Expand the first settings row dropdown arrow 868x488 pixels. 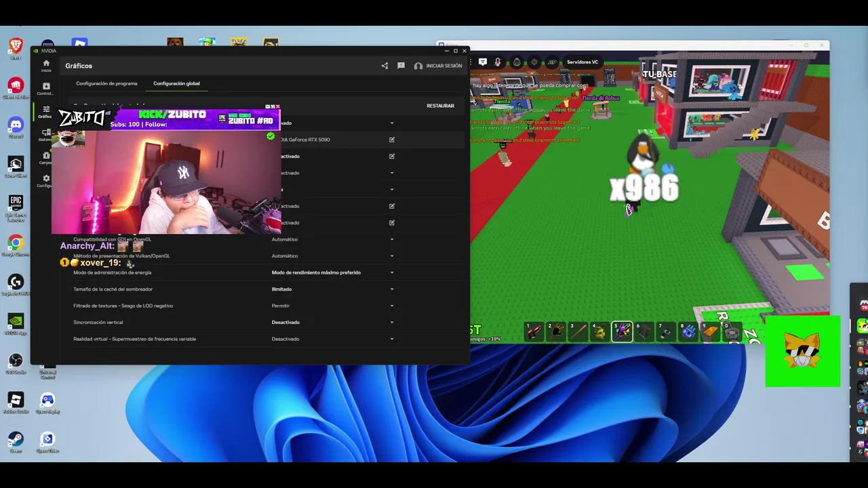392,123
